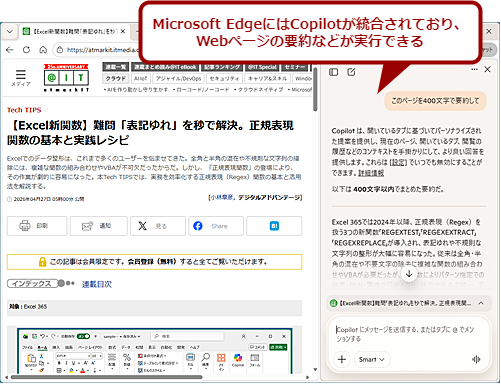Open the 連載目次 link
Viewport: 501px width, 384px height.
click(97, 284)
